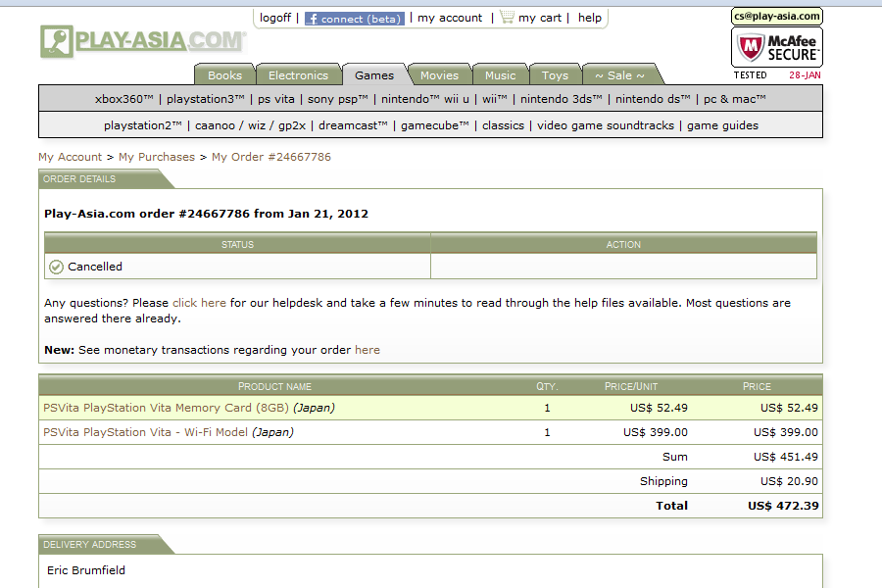Open the my cart link
The height and width of the screenshot is (588, 882).
539,18
